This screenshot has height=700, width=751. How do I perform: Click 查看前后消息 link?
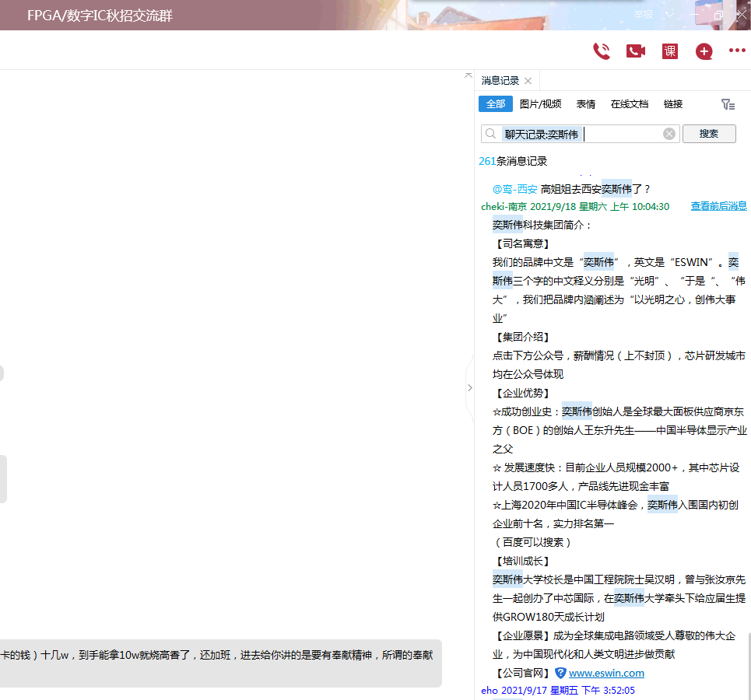pyautogui.click(x=718, y=206)
